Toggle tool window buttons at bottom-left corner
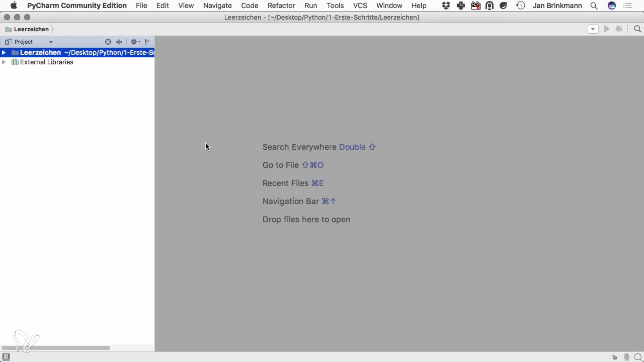 [6, 357]
